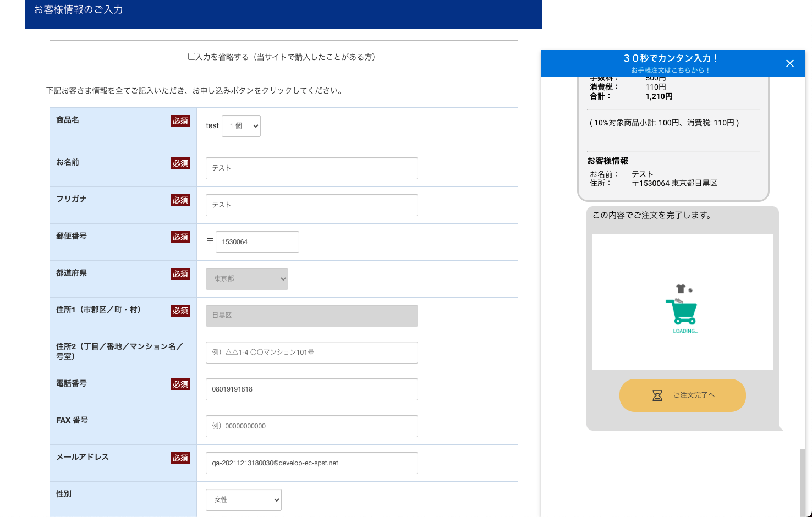Viewport: 812px width, 517px height.
Task: Click the postal code field 1530064
Action: (257, 242)
